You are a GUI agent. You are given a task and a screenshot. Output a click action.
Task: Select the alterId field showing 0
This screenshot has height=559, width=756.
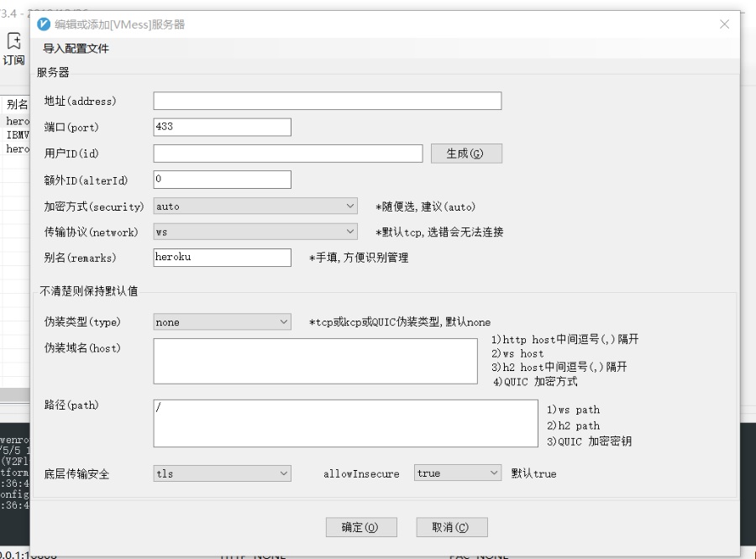[x=220, y=179]
